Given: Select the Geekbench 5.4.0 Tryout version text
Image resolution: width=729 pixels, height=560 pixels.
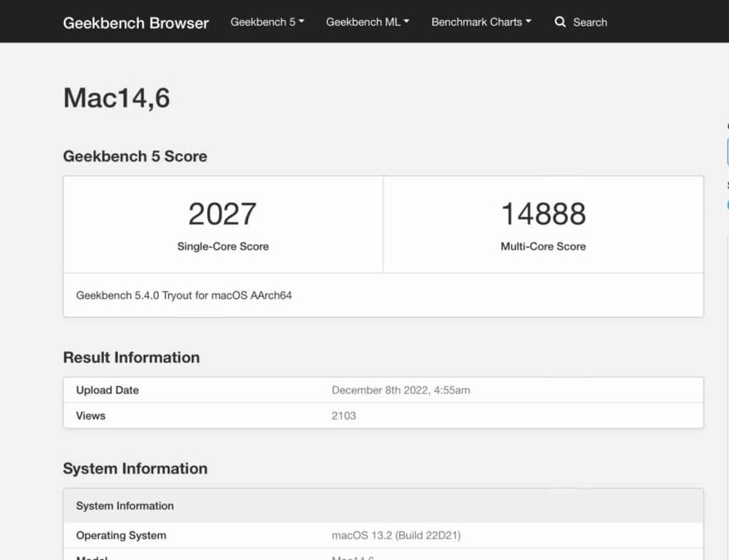Looking at the screenshot, I should point(184,295).
